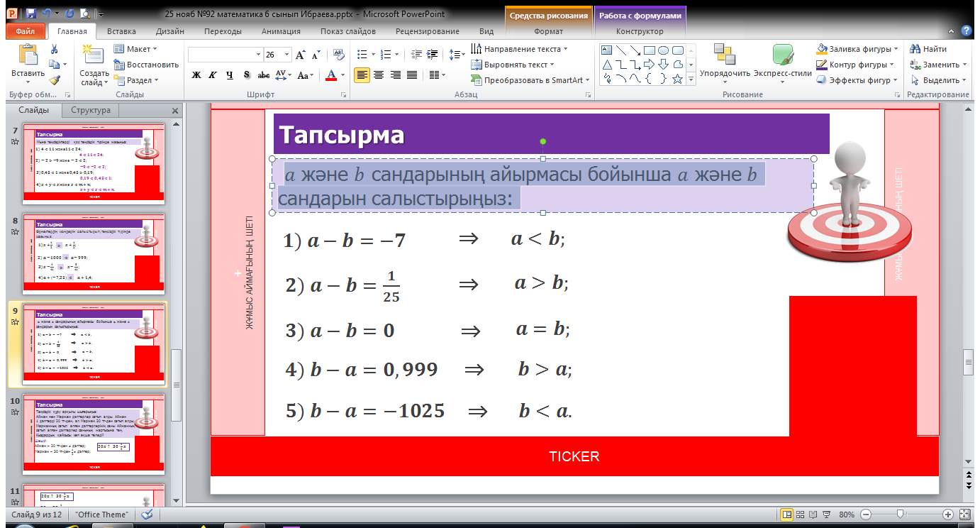Viewport: 980px width, 528px height.
Task: Click the Контур фигуры outline button
Action: point(856,65)
